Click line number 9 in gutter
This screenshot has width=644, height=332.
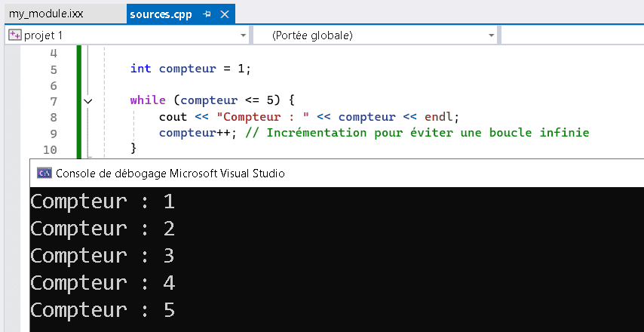tap(54, 134)
